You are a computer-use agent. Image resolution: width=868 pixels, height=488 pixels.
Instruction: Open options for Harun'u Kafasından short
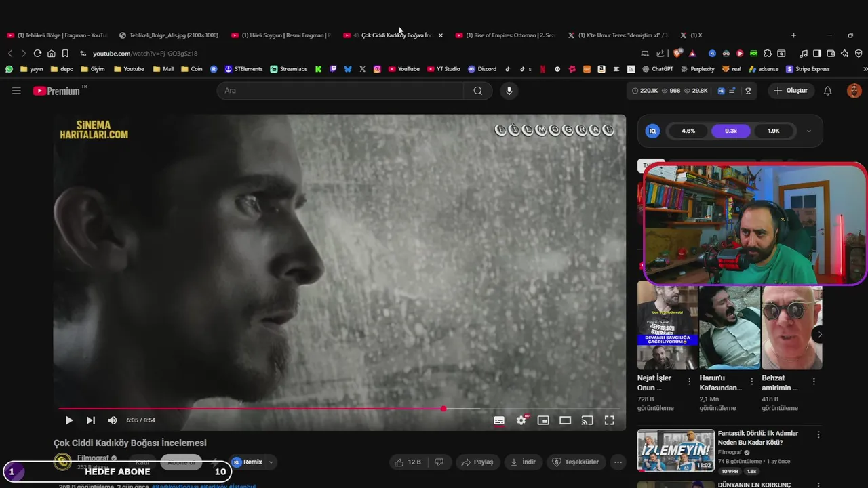[x=752, y=382]
